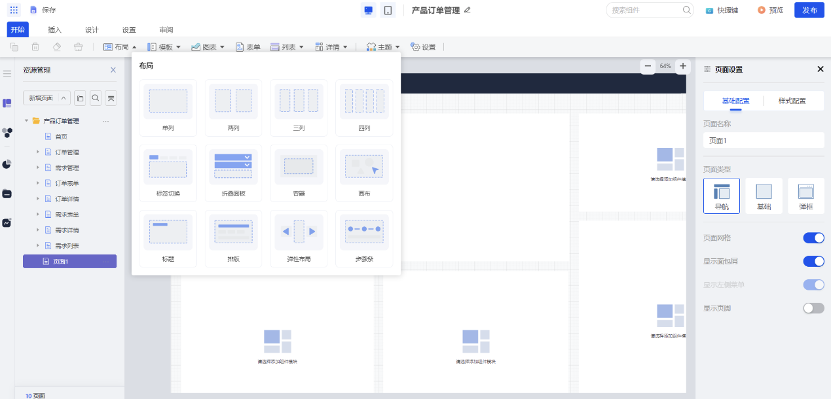Viewport: 832px width, 400px height.
Task: Click the copy-page icon beside new page
Action: [x=80, y=98]
